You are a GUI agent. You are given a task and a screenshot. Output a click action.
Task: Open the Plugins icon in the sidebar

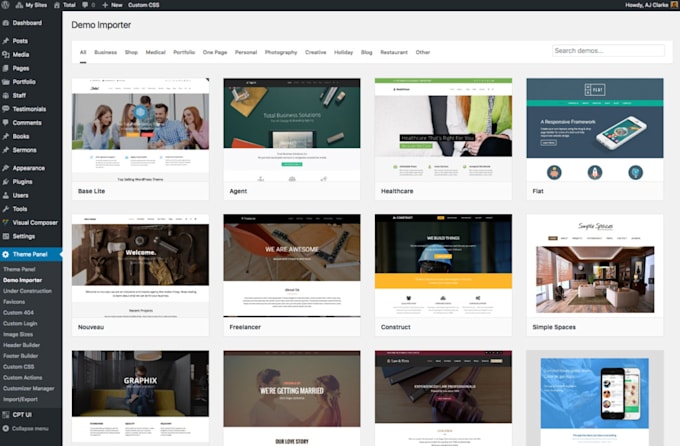[6, 181]
